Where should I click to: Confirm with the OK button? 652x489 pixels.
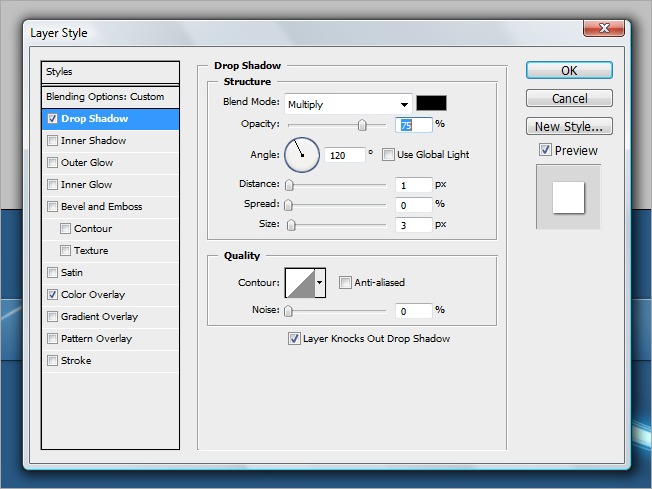569,70
